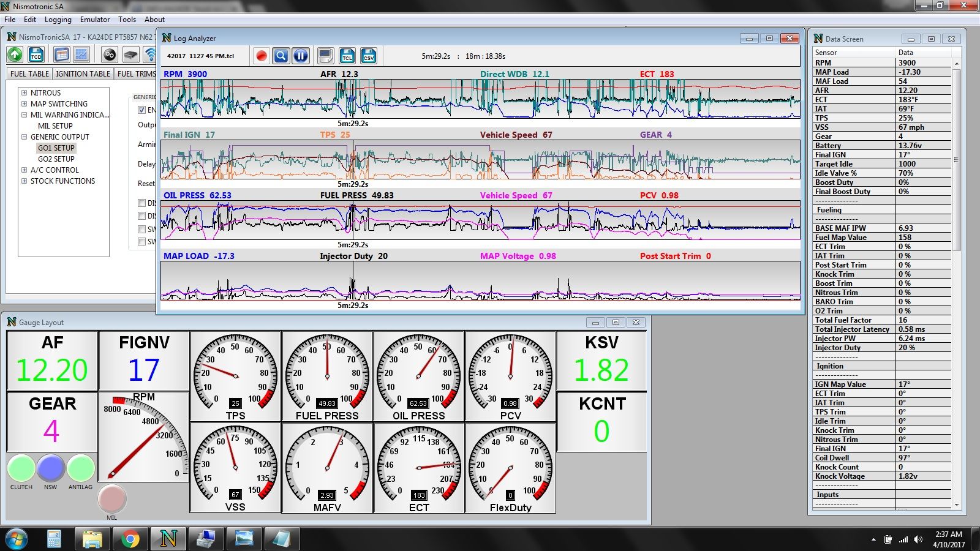Image resolution: width=980 pixels, height=551 pixels.
Task: Select GO1 SETUP in the tree
Action: pos(56,148)
